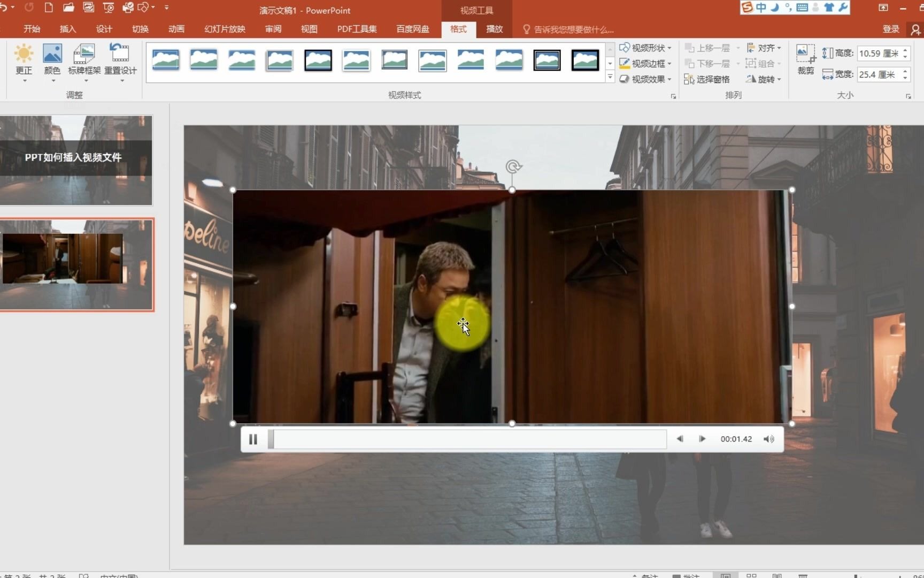The image size is (924, 578).
Task: Open the Video Shape (视频形状) dropdown
Action: (x=645, y=48)
